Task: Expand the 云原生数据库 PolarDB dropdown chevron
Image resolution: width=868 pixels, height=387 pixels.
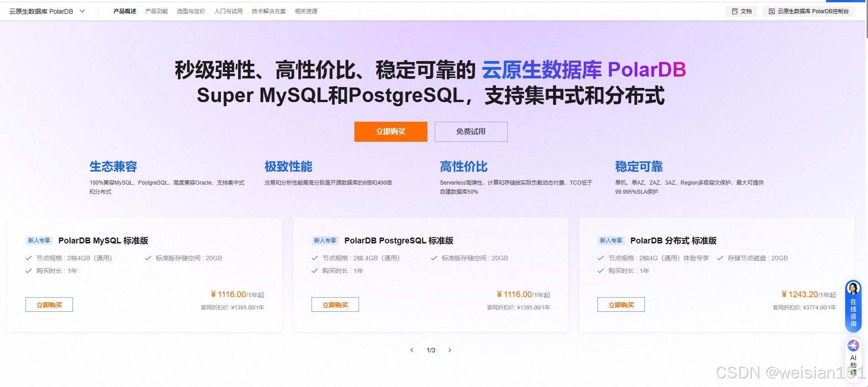Action: [x=82, y=11]
